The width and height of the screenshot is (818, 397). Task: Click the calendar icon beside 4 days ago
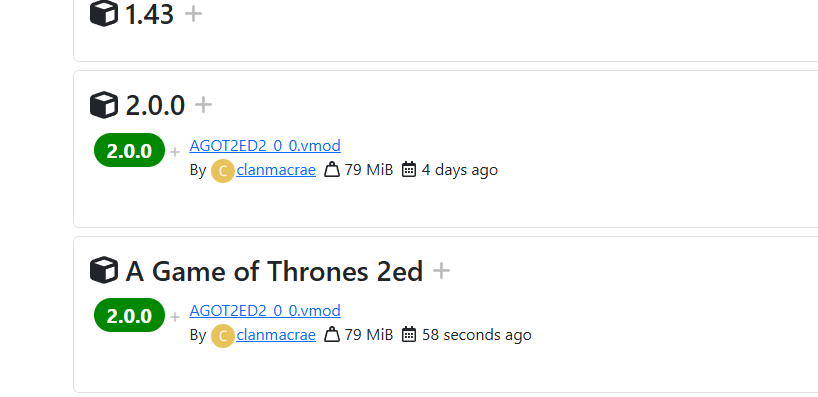(409, 170)
